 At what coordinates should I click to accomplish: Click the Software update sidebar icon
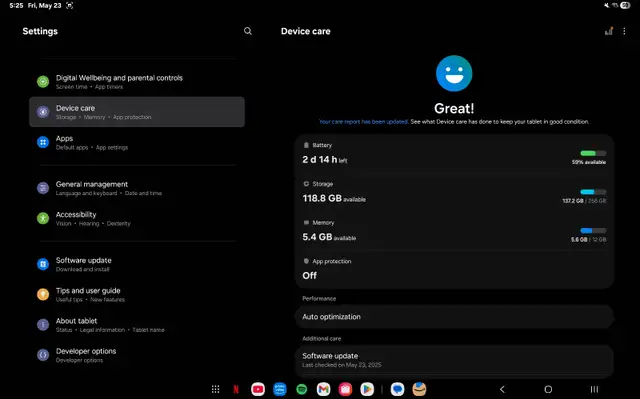click(43, 264)
